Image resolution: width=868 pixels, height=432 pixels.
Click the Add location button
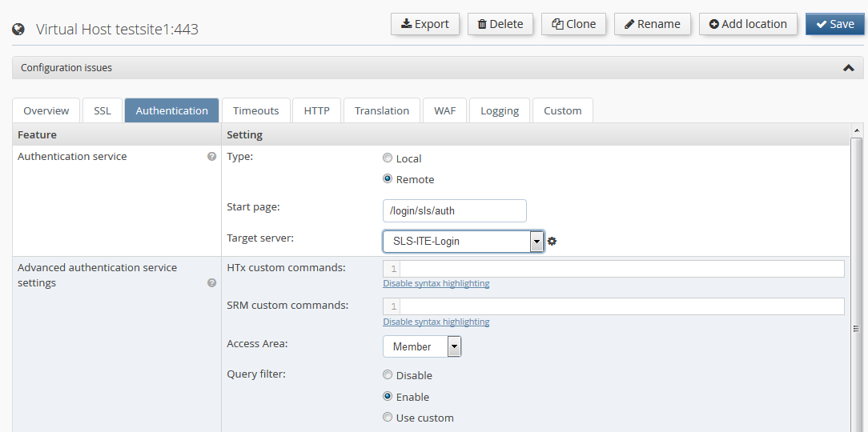pos(748,24)
